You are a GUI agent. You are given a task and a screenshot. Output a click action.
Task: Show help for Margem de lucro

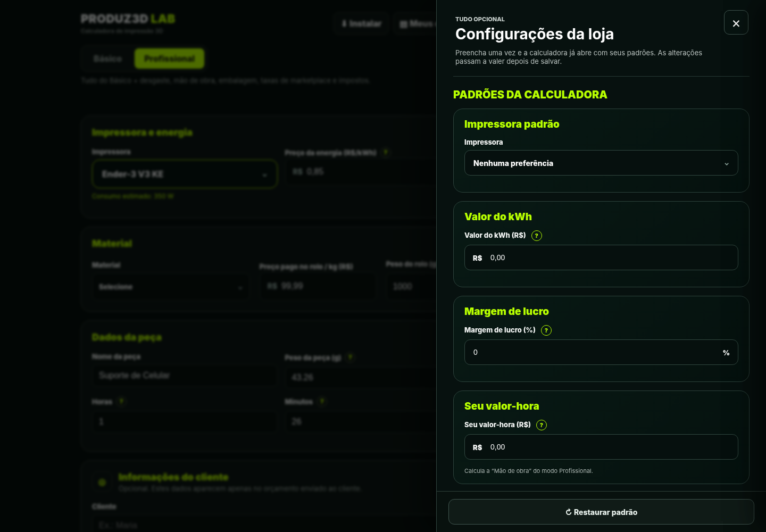click(546, 330)
